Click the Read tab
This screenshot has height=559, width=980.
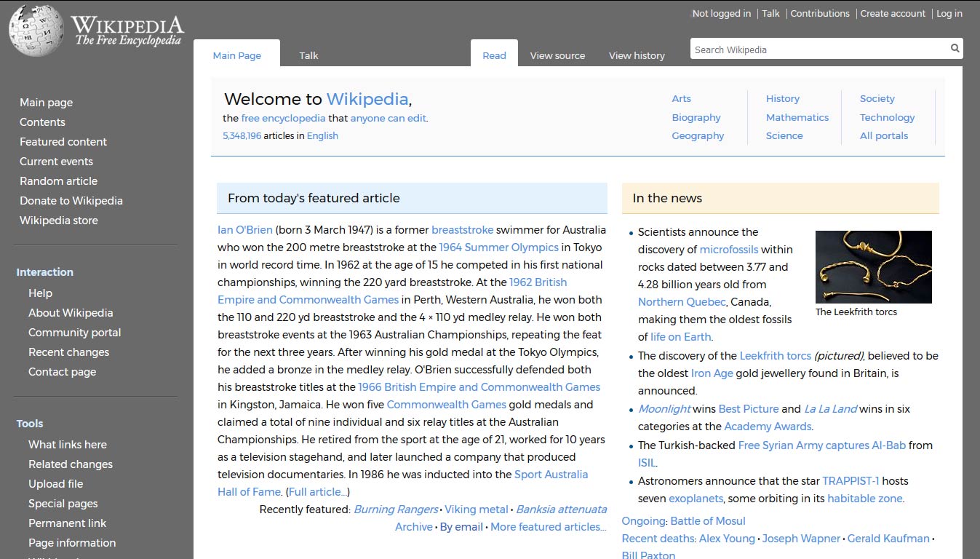point(494,55)
